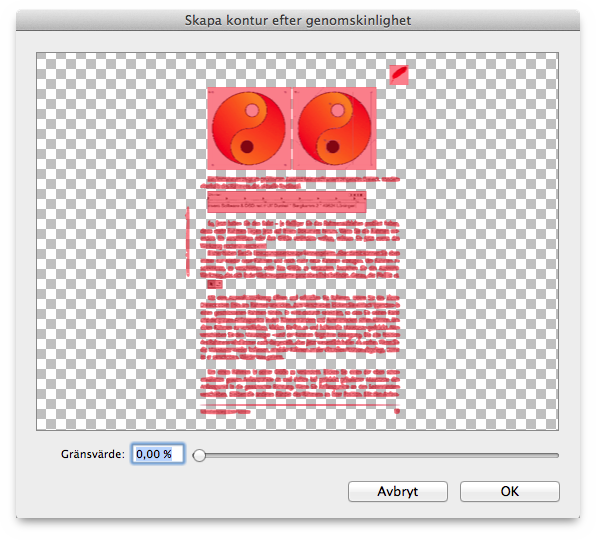Screen dimensions: 596x540
Task: Select the right yin-yang image in preview
Action: [x=334, y=128]
